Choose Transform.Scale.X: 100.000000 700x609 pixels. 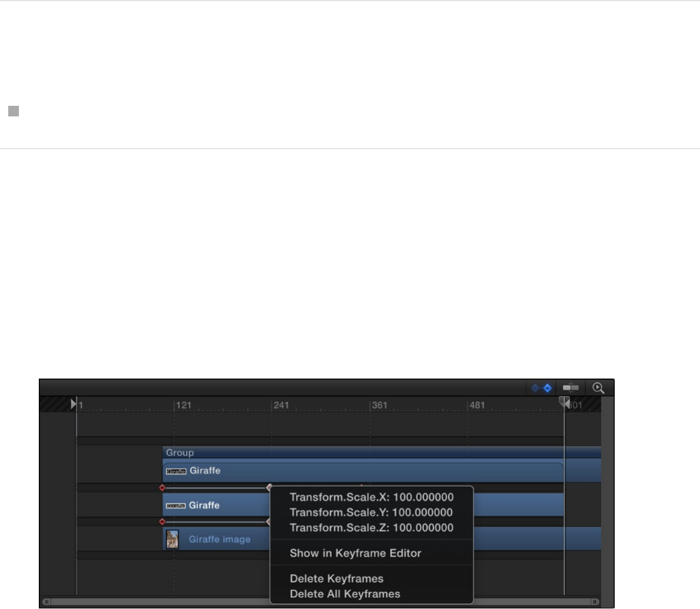tap(371, 497)
